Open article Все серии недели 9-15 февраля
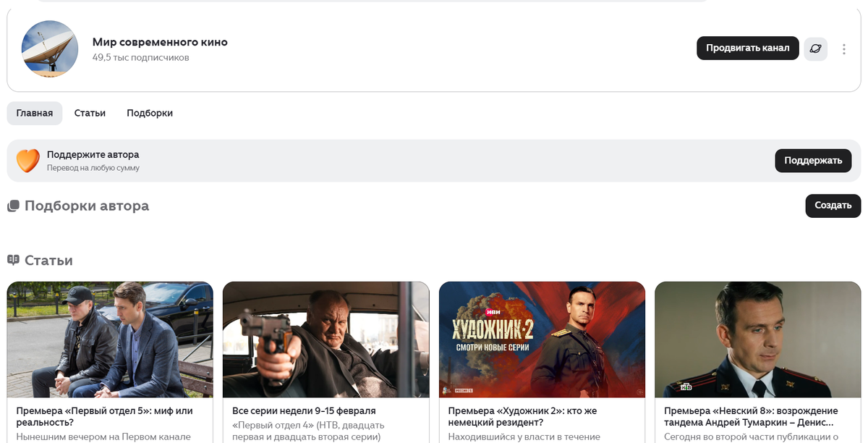This screenshot has width=868, height=443. (x=304, y=411)
